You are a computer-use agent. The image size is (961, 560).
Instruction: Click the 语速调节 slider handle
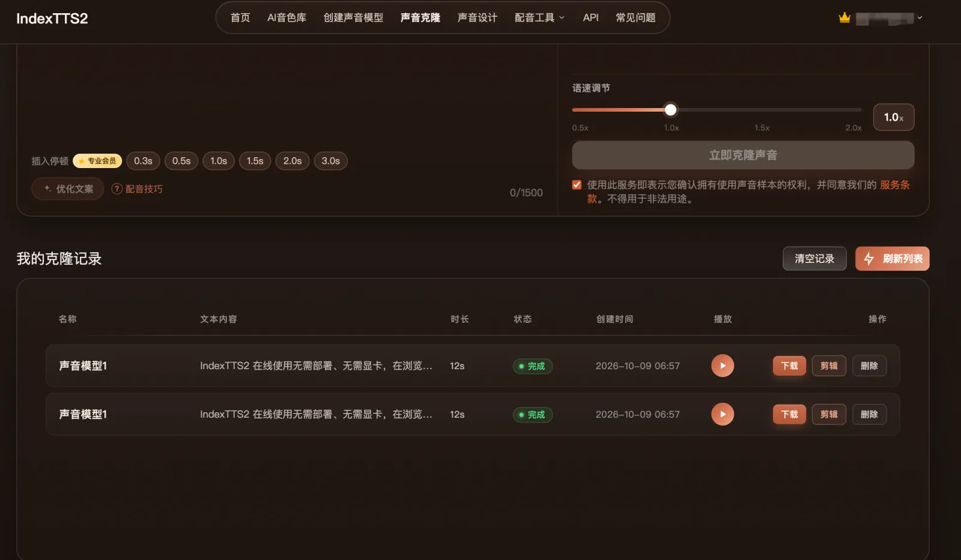(671, 110)
